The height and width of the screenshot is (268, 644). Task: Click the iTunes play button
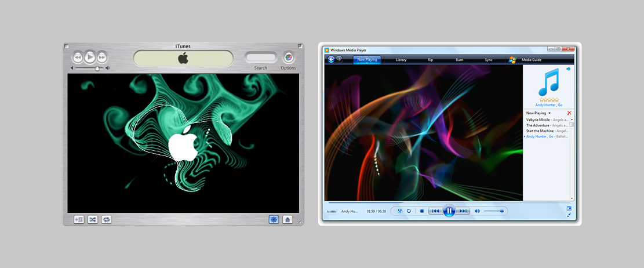(90, 57)
